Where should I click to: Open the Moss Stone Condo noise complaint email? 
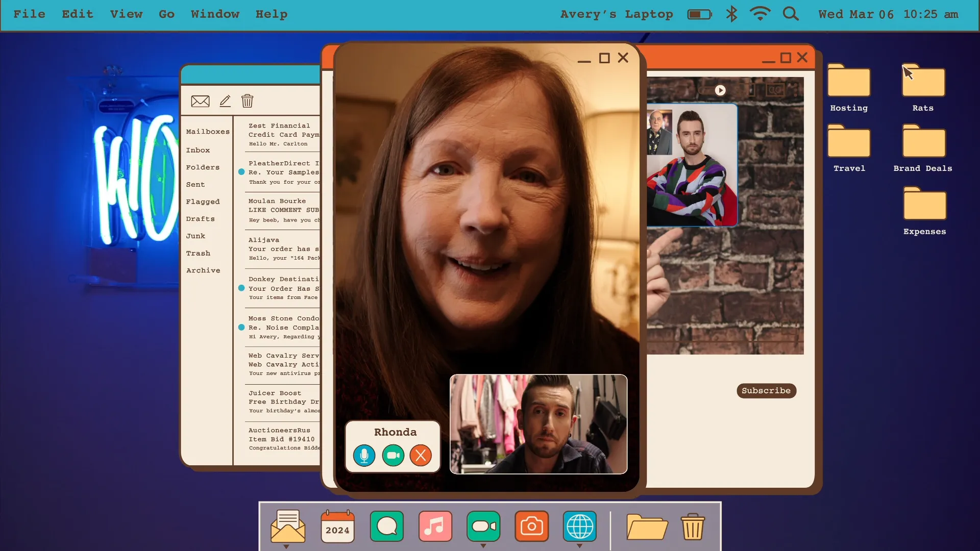[x=283, y=327]
